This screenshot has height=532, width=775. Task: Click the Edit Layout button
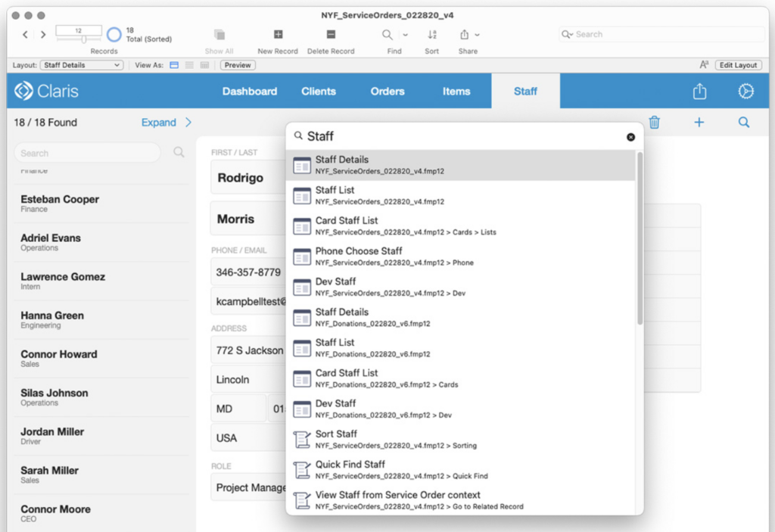(738, 65)
